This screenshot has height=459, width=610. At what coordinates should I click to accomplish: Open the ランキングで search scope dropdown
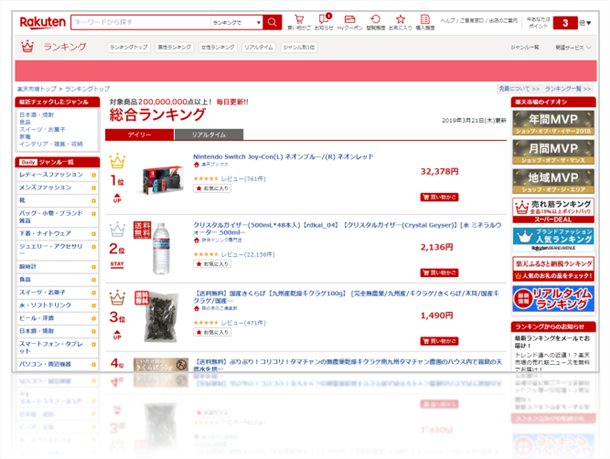[235, 21]
